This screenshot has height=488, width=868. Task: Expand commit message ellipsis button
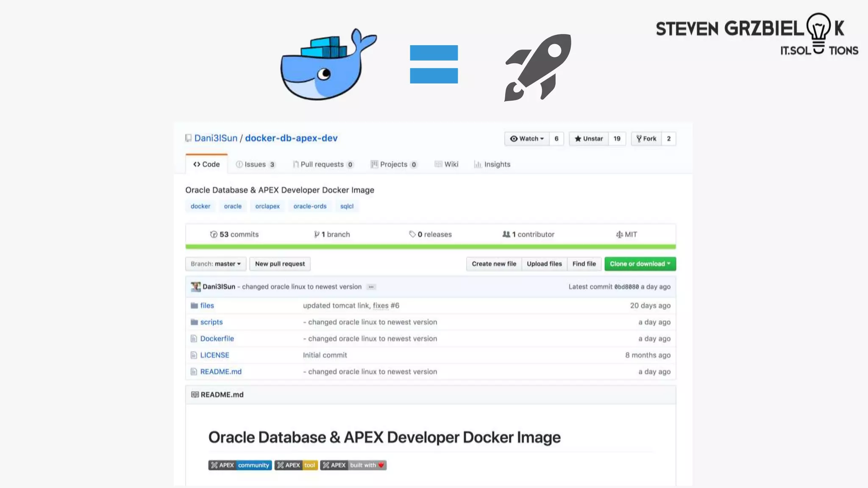371,287
